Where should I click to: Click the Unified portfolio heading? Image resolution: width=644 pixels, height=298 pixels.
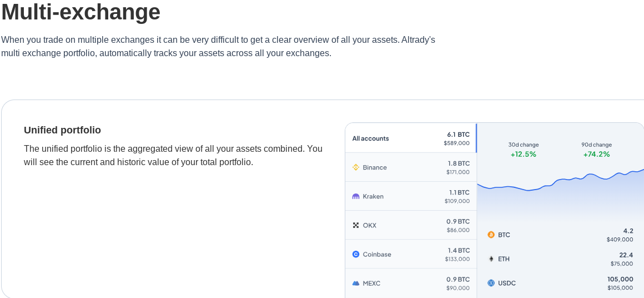[62, 130]
